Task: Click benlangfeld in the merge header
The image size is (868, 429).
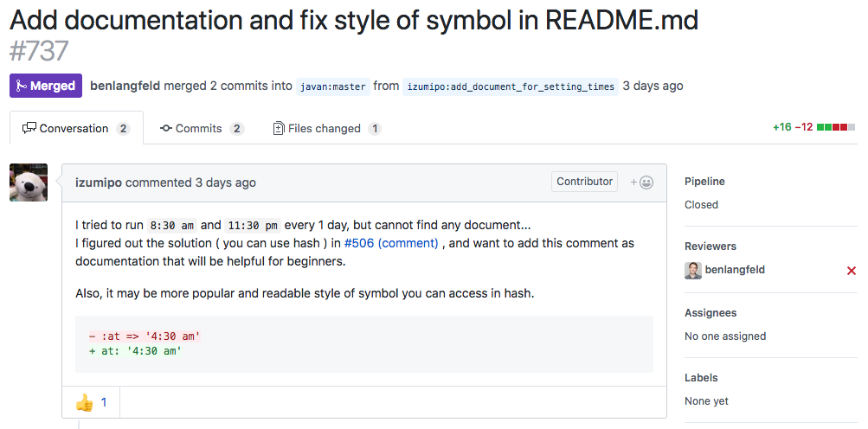Action: pyautogui.click(x=125, y=86)
